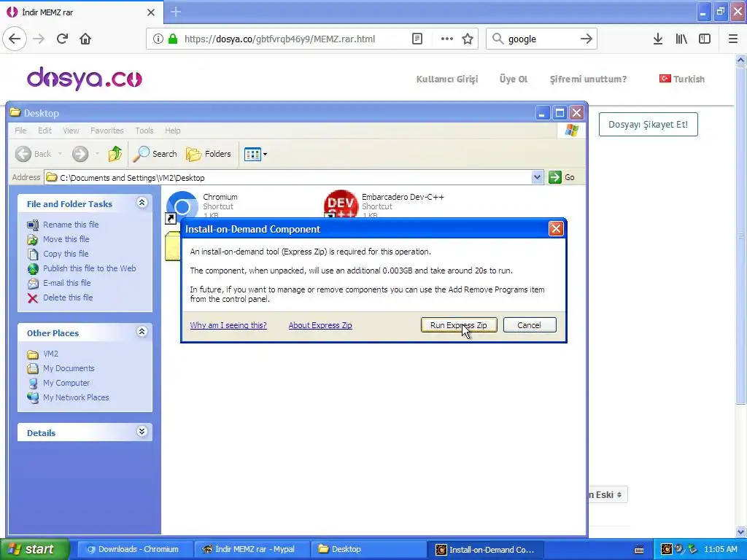This screenshot has height=560, width=747.
Task: Click Move this file task
Action: (x=66, y=239)
